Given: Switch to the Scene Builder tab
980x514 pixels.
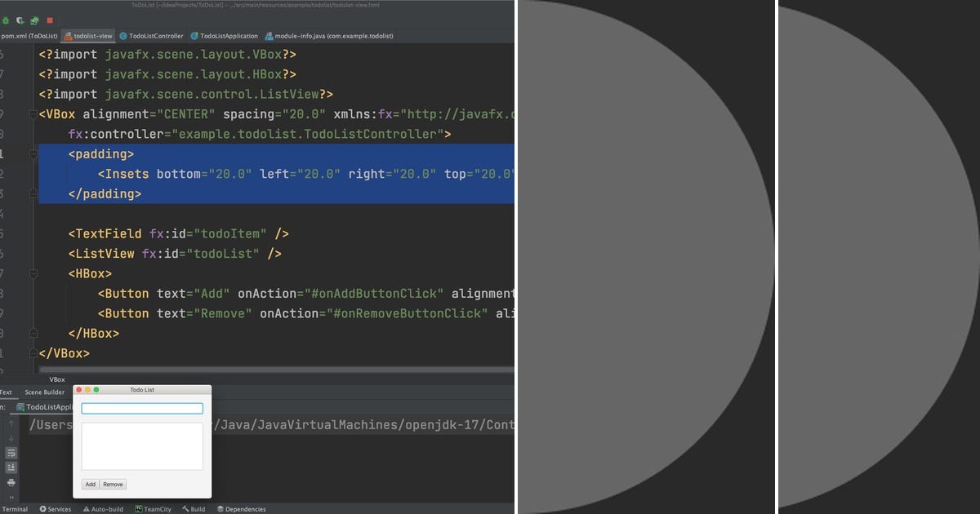Looking at the screenshot, I should (x=45, y=392).
